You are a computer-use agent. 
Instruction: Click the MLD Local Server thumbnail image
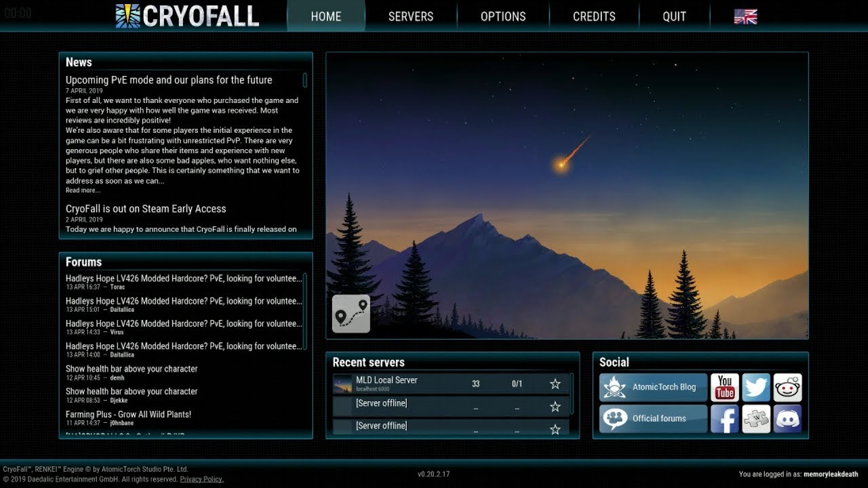tap(342, 384)
